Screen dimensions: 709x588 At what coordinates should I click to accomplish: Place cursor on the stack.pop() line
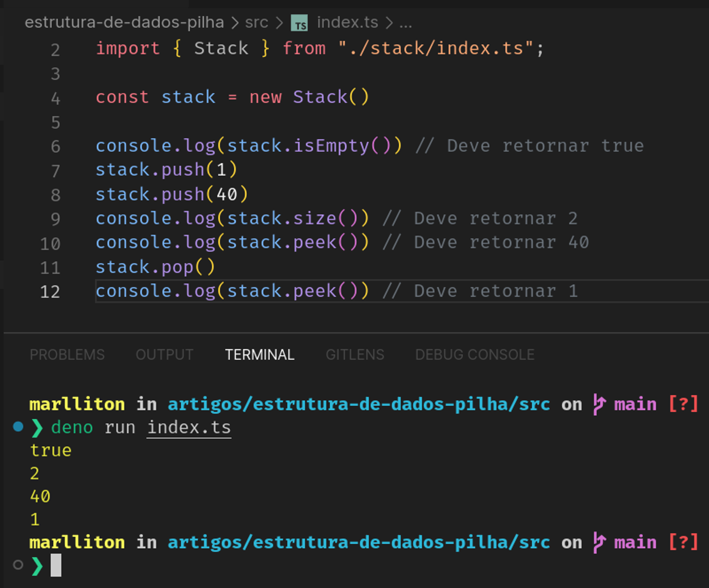(x=155, y=267)
